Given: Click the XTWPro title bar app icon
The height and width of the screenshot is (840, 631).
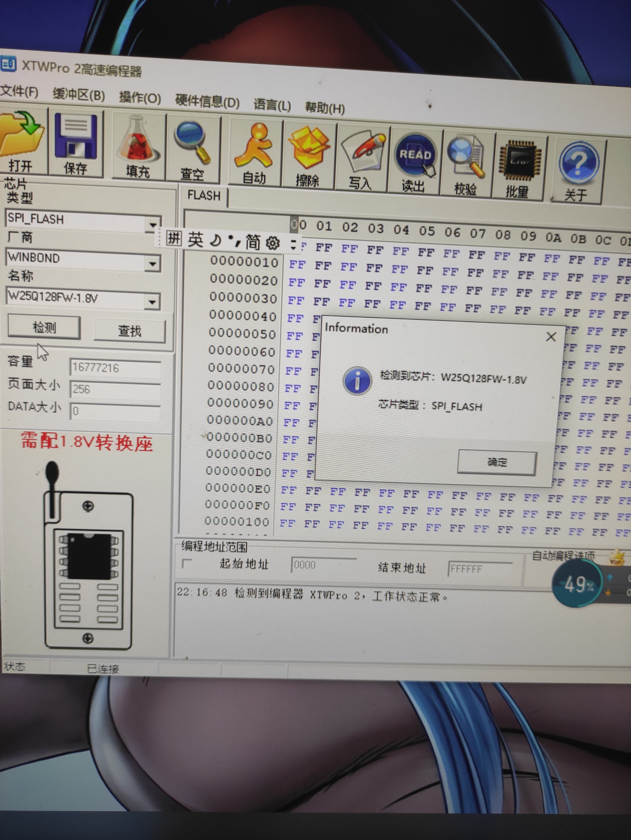Looking at the screenshot, I should (x=8, y=64).
